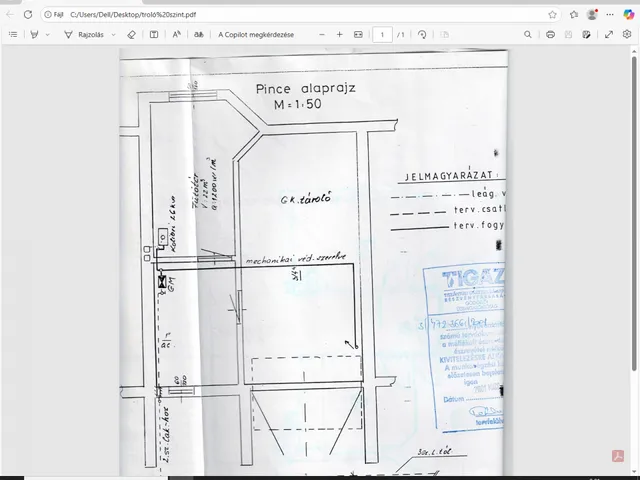Rotate the PDF page
640x480 pixels.
click(422, 34)
